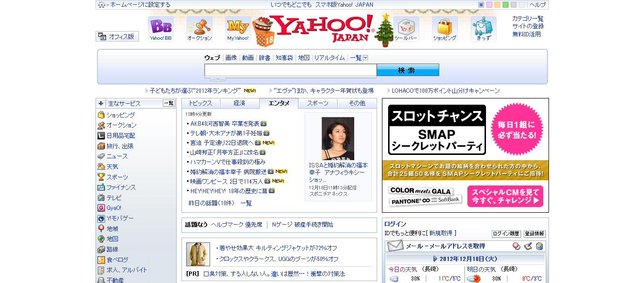The image size is (644, 283).
Task: Click the arrow beside 2012年12月18日 date
Action: [x=435, y=259]
